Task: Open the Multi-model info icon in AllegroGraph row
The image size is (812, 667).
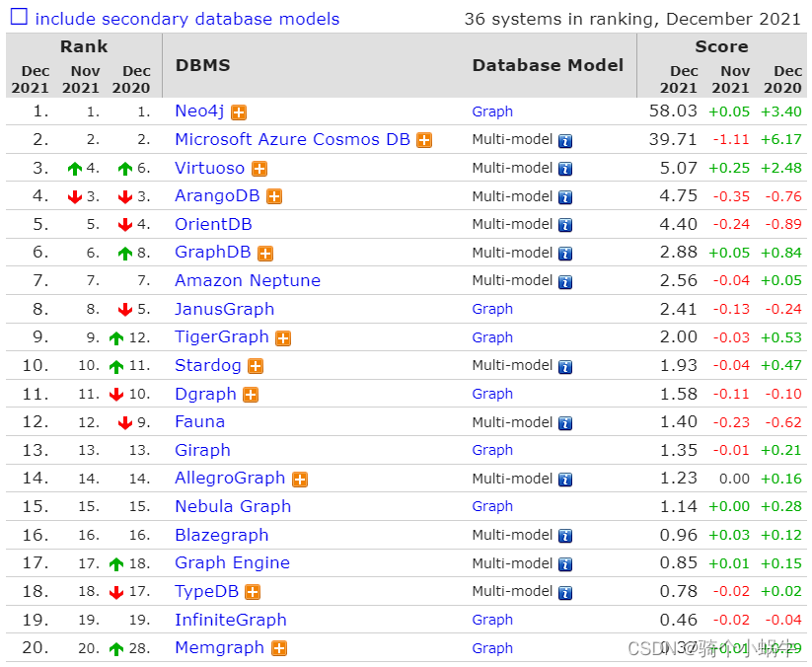Action: 565,480
